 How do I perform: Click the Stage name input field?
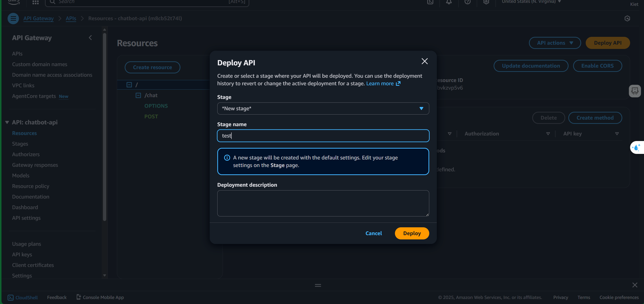tap(323, 136)
